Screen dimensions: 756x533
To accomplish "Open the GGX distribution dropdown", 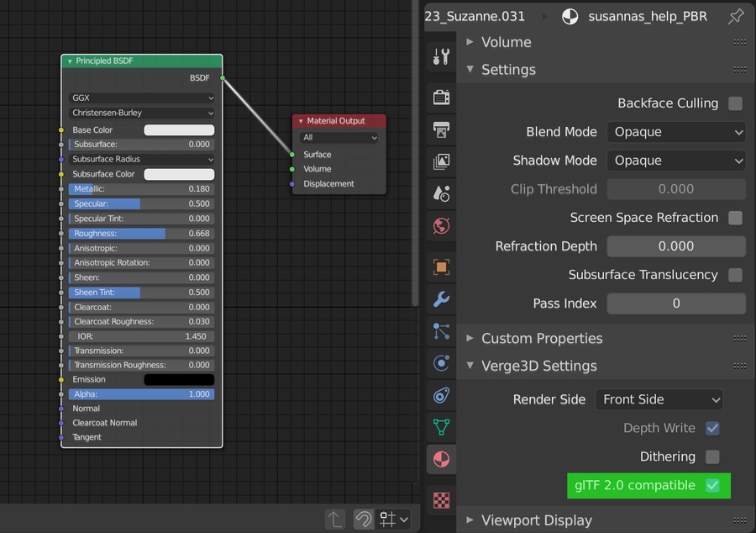I will (x=141, y=98).
